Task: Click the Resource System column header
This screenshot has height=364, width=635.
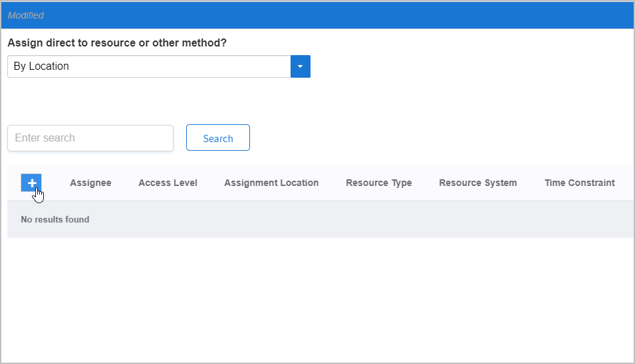Action: 477,183
